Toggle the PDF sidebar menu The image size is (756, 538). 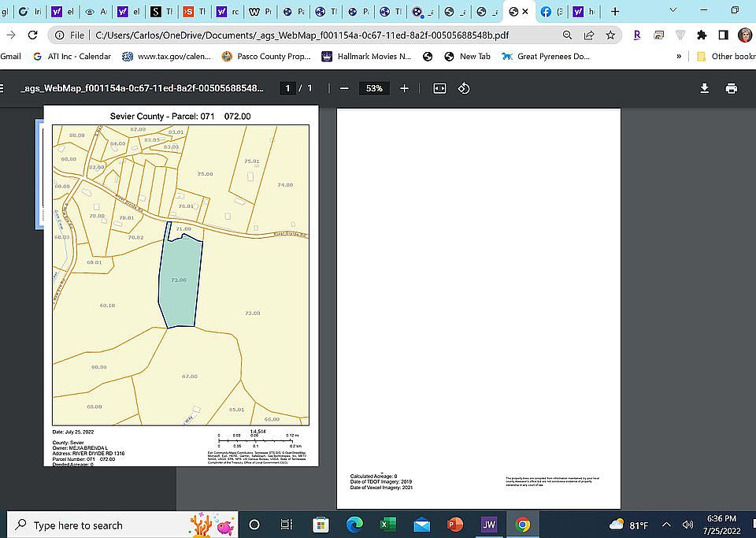[x=3, y=88]
